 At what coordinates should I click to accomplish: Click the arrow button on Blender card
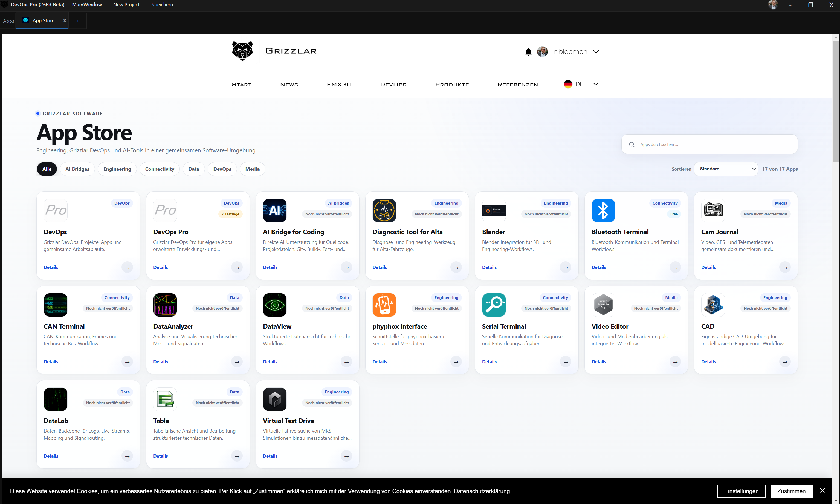click(x=566, y=268)
